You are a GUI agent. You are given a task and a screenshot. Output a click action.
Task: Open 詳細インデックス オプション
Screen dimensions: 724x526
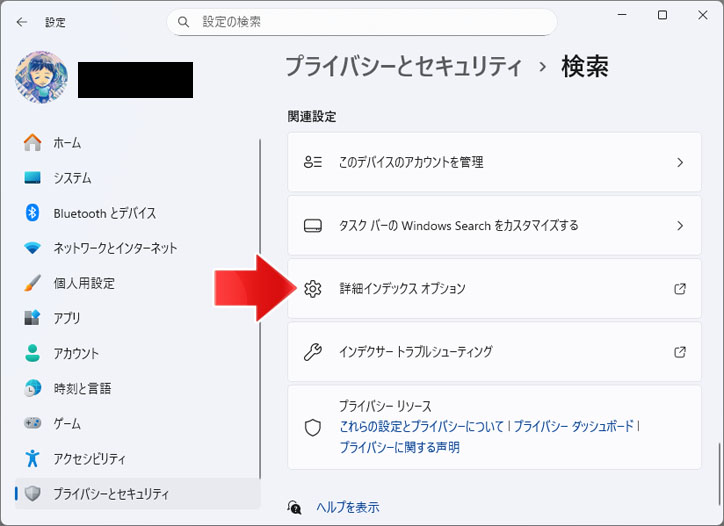pos(402,289)
